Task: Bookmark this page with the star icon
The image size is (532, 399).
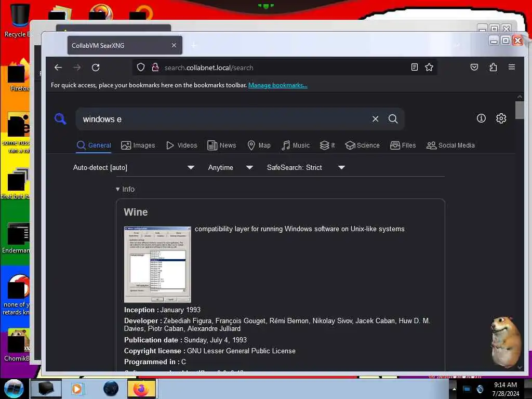Action: click(429, 67)
